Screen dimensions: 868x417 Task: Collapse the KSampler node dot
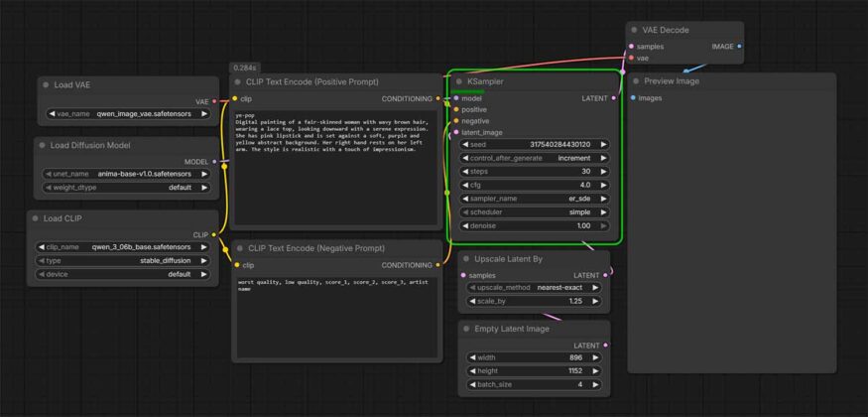(x=459, y=81)
